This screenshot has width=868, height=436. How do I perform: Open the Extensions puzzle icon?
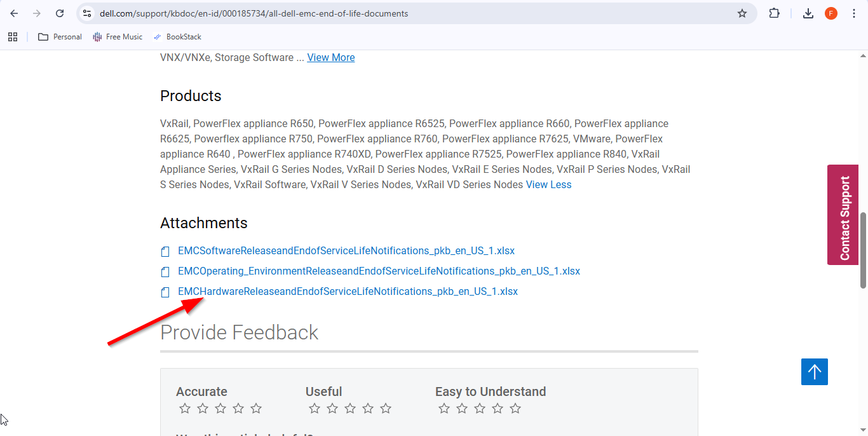(x=774, y=13)
